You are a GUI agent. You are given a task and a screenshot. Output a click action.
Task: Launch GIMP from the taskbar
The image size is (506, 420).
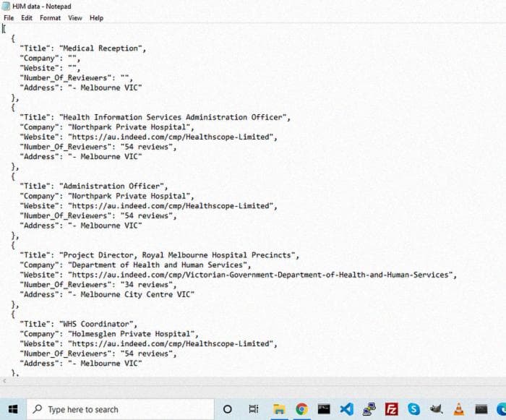click(x=436, y=409)
